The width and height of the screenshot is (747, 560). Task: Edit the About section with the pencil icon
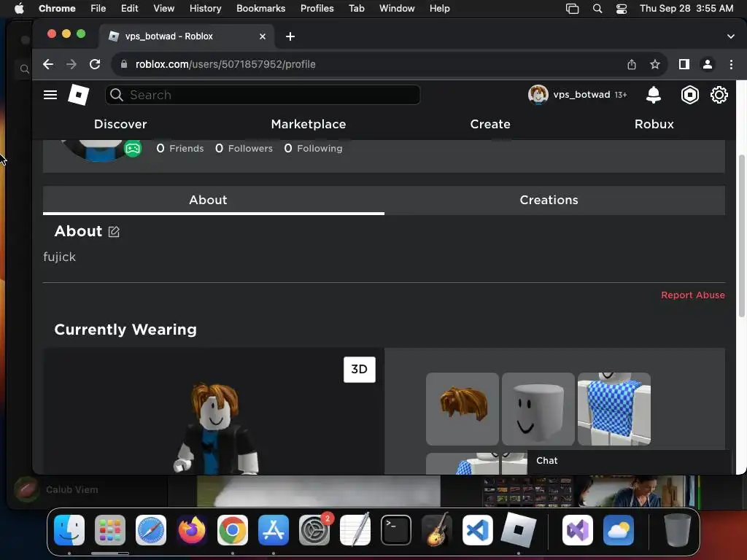[114, 231]
